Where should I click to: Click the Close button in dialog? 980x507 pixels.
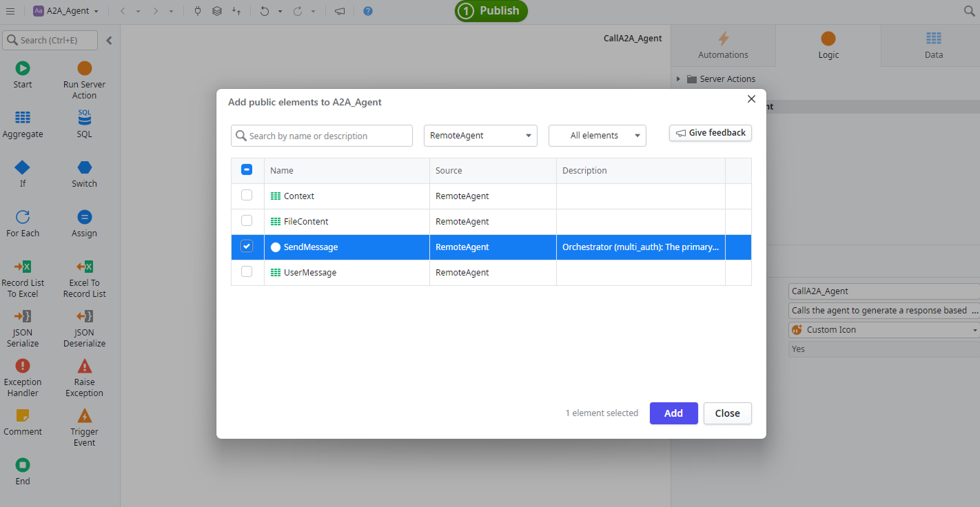(x=727, y=413)
